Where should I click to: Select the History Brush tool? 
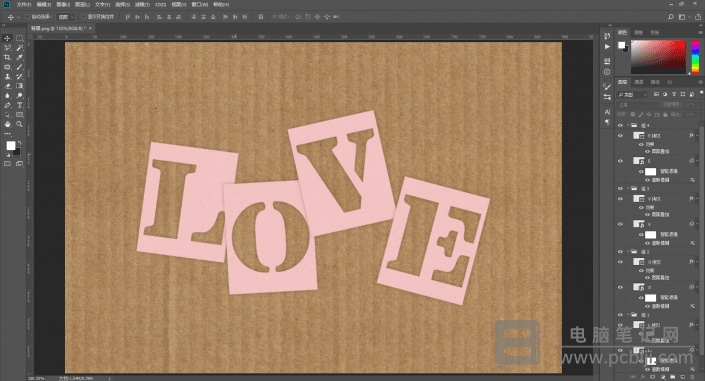[x=19, y=76]
